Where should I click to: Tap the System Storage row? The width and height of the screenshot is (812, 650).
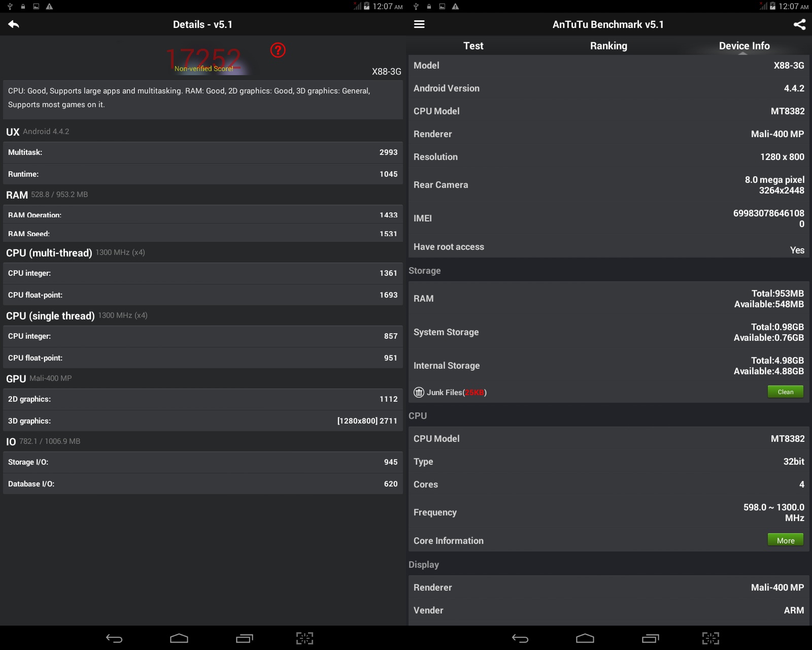(x=608, y=332)
